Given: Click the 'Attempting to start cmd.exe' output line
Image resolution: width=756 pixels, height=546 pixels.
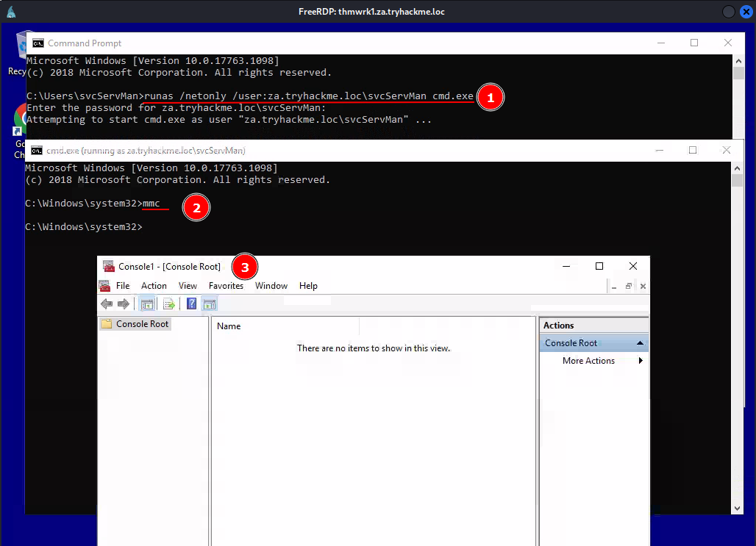Looking at the screenshot, I should click(229, 120).
